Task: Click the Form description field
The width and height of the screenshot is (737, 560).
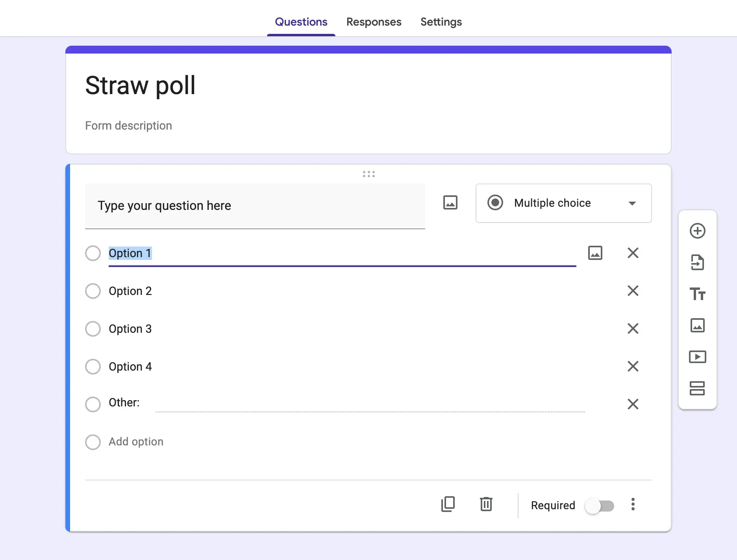Action: coord(128,126)
